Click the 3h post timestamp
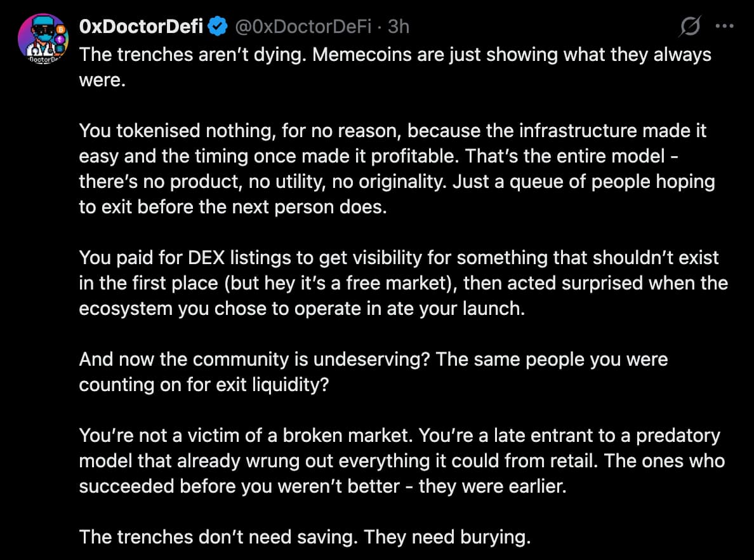The image size is (754, 560). 399,27
